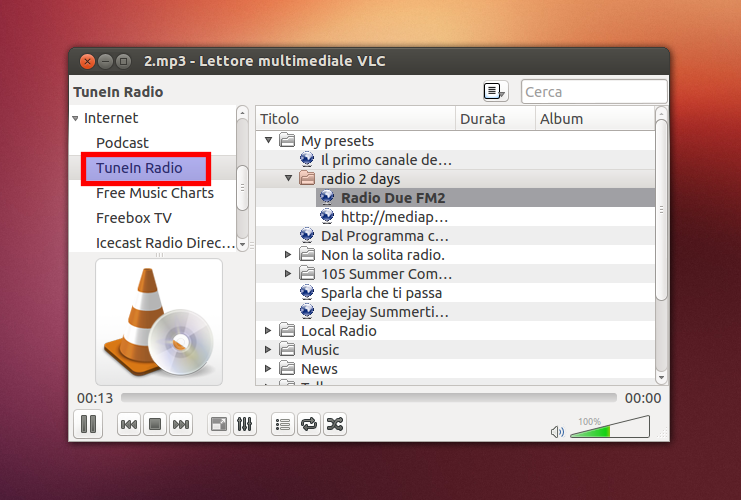Collapse the My presets folder
This screenshot has height=500, width=741.
click(268, 140)
